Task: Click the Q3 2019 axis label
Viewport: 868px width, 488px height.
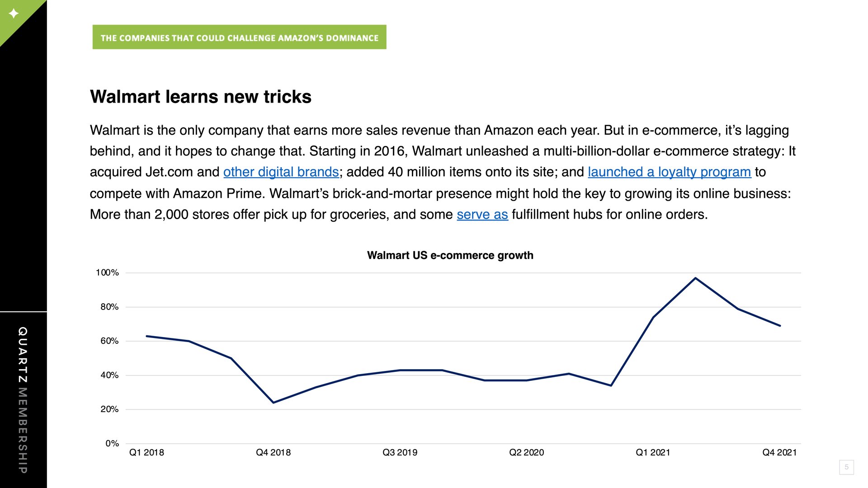Action: tap(400, 452)
